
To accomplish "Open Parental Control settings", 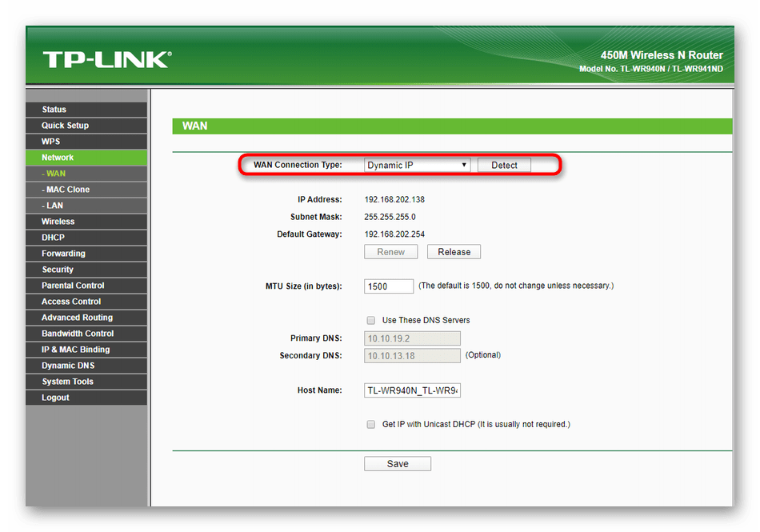I will click(x=86, y=286).
